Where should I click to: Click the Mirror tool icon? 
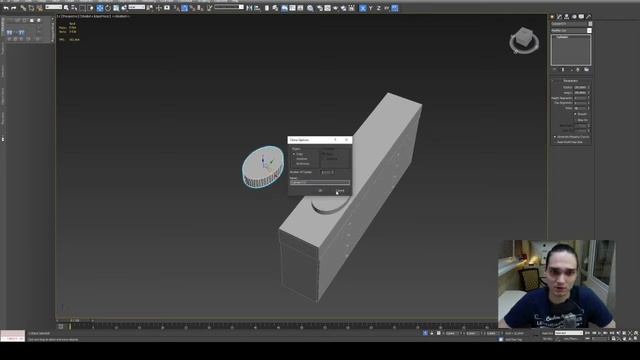coord(249,8)
